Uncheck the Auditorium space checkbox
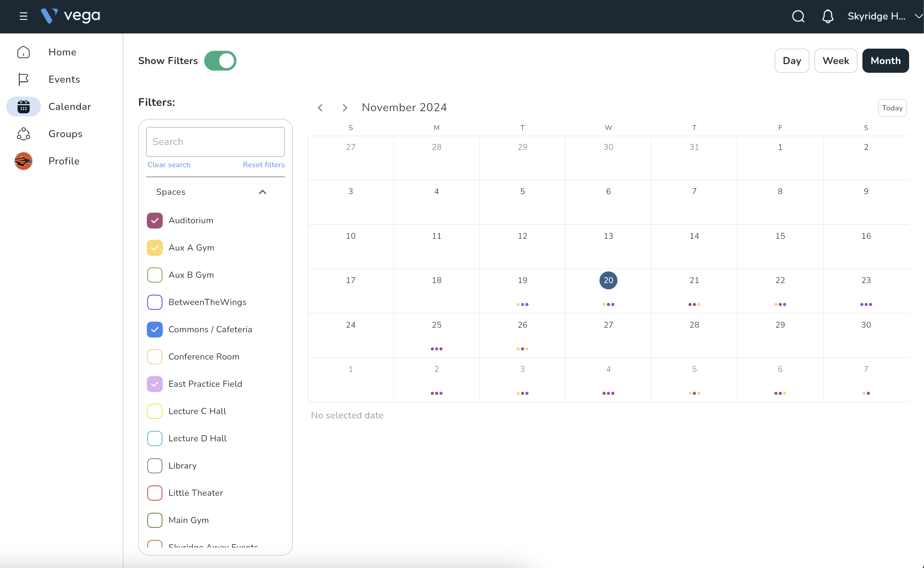 pos(155,221)
